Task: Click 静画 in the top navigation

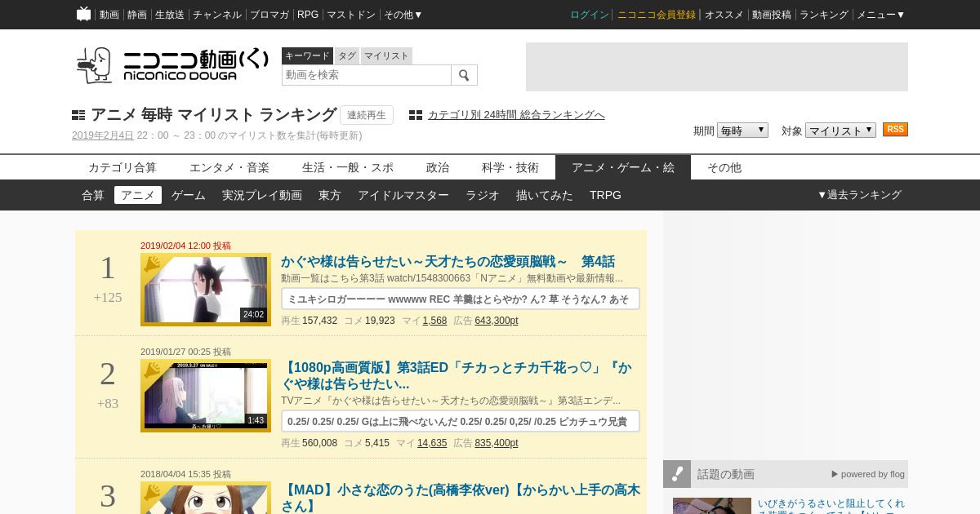Action: click(137, 15)
